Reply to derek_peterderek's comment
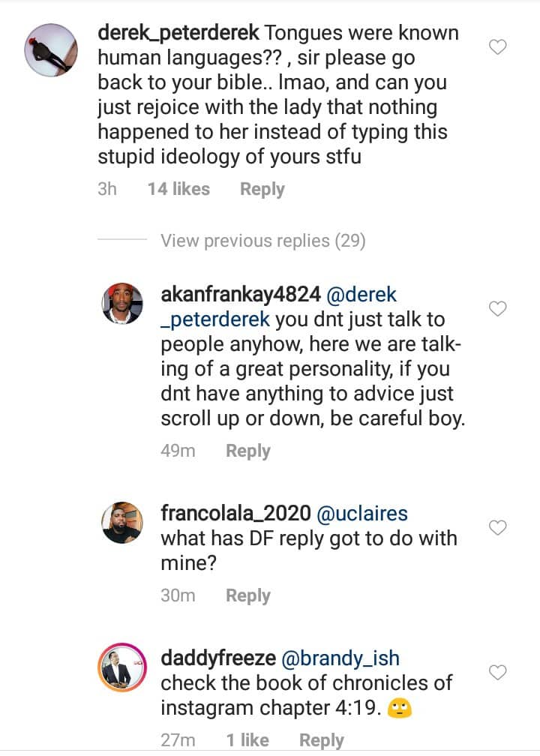Screen dimensions: 540x756 tap(262, 190)
